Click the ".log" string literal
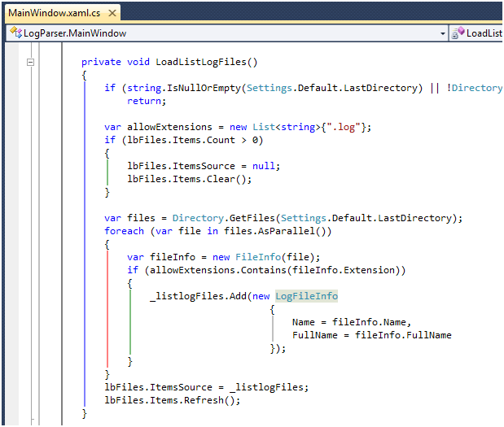The image size is (504, 427). click(344, 127)
